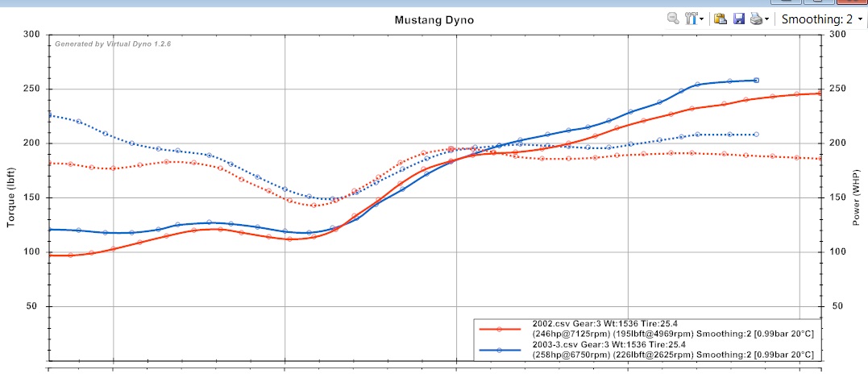Copy the graph using the clipboard icon

tap(721, 19)
